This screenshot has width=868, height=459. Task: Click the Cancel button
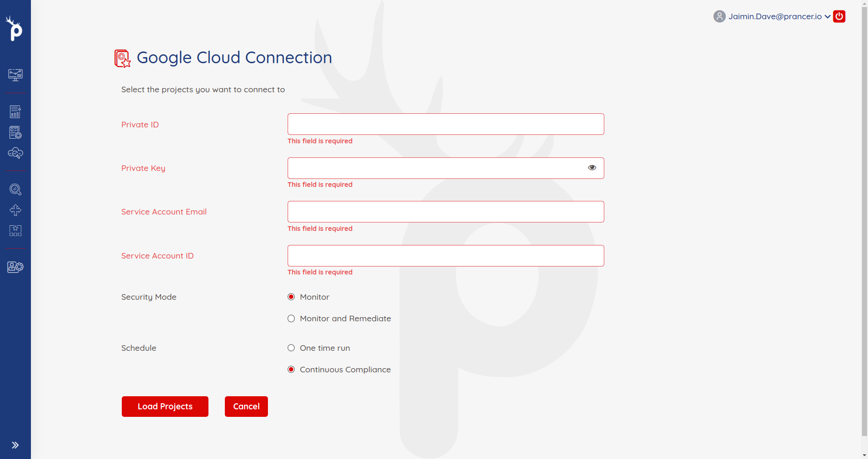pyautogui.click(x=246, y=407)
